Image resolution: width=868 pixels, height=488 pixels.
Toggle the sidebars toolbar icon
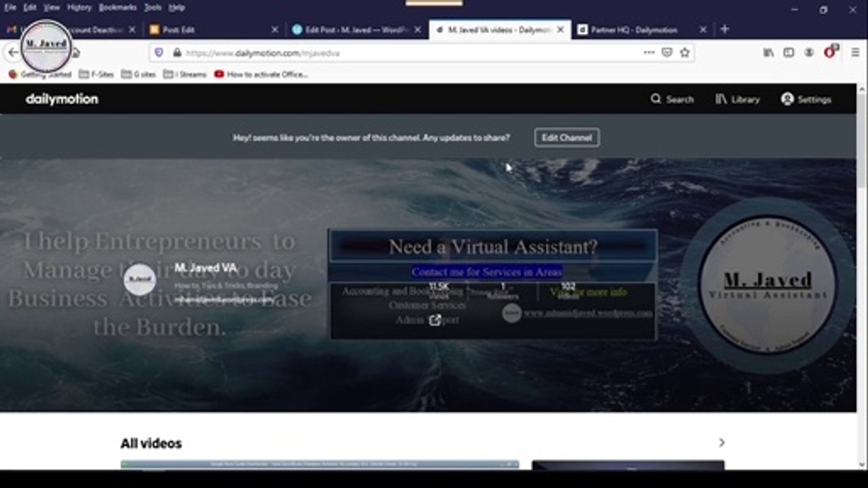[789, 52]
